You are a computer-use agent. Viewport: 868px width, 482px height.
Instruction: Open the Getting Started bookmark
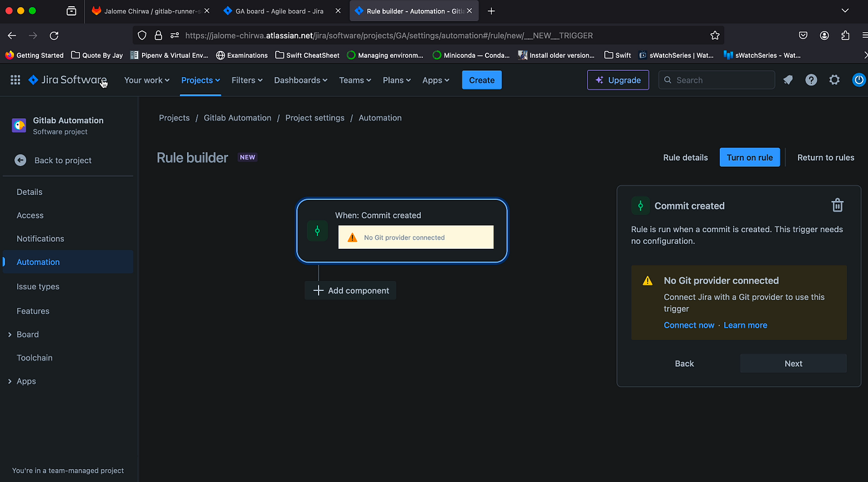tap(34, 55)
